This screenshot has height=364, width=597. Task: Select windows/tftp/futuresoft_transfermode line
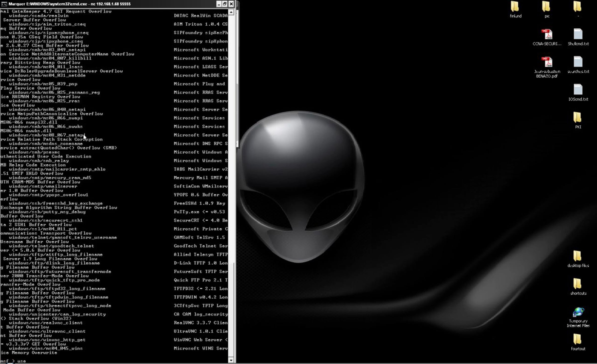[x=60, y=272]
